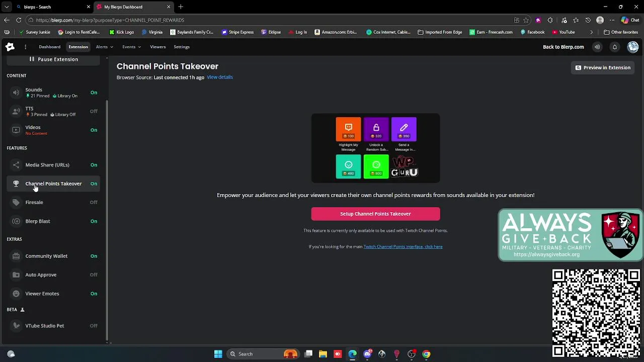
Task: Toggle Auto Approve Off status
Action: (x=94, y=275)
